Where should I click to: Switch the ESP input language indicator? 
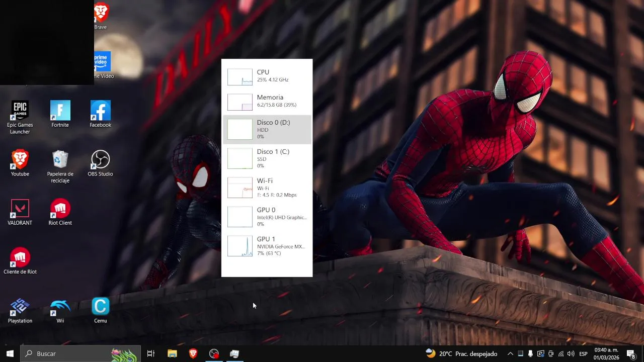(x=583, y=354)
